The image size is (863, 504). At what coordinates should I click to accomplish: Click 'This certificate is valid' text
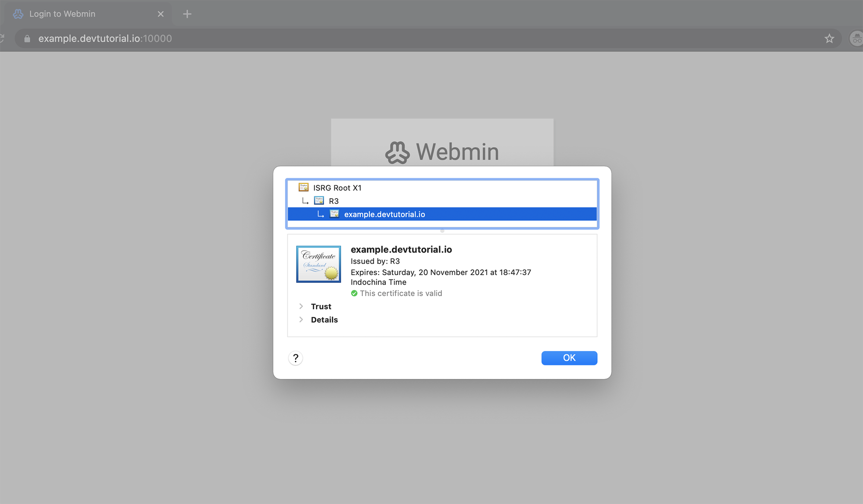point(401,293)
